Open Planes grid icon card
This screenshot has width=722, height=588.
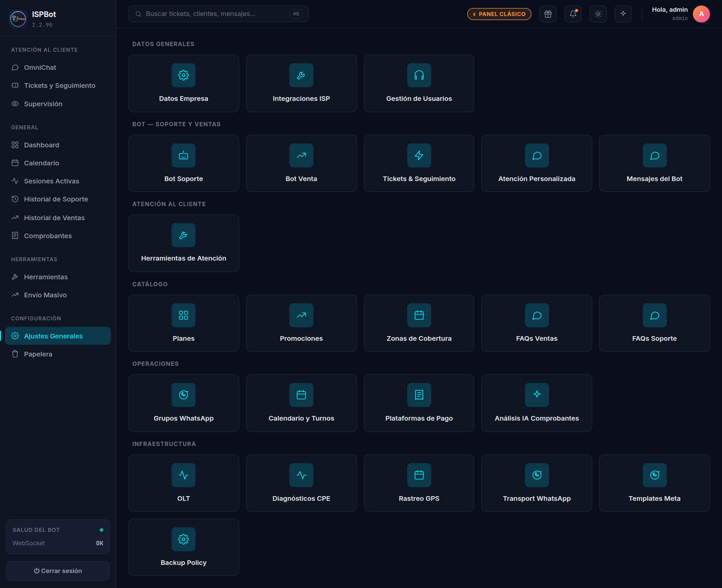(183, 315)
